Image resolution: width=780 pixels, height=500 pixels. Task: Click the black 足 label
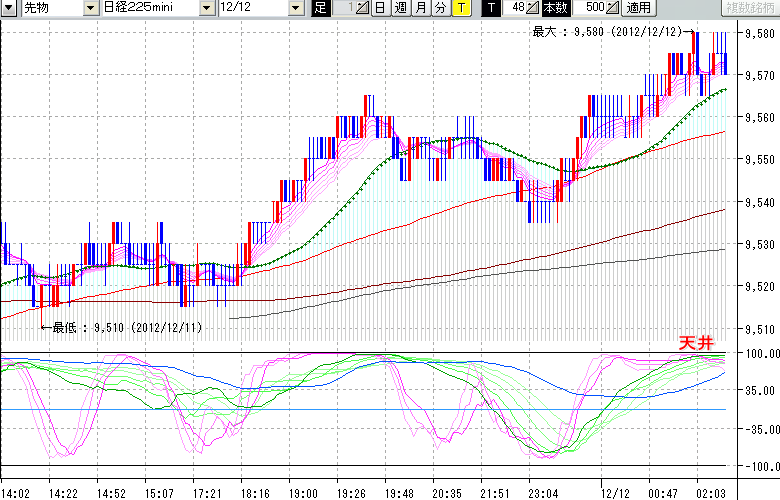320,8
